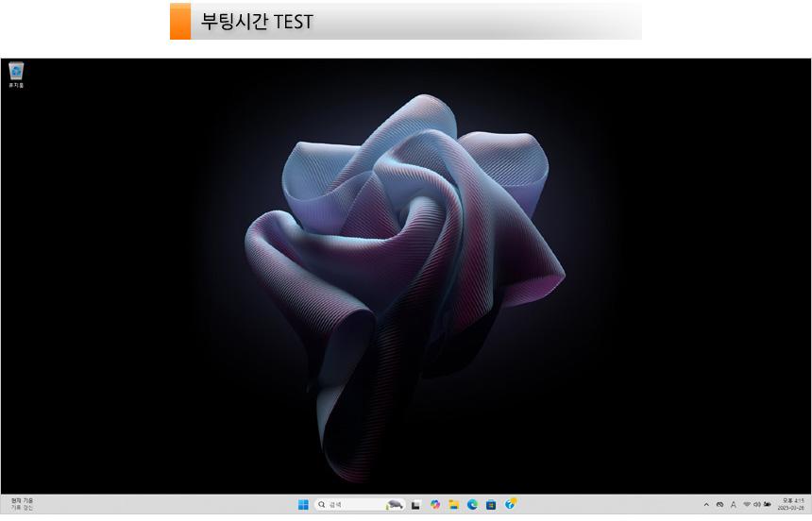
Task: Open the weather widget on the taskbar
Action: pyautogui.click(x=22, y=504)
